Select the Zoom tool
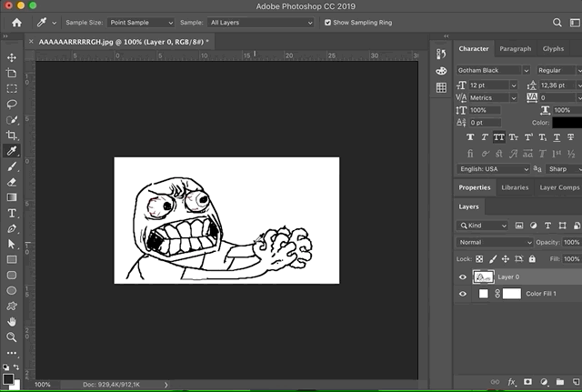 tap(12, 337)
